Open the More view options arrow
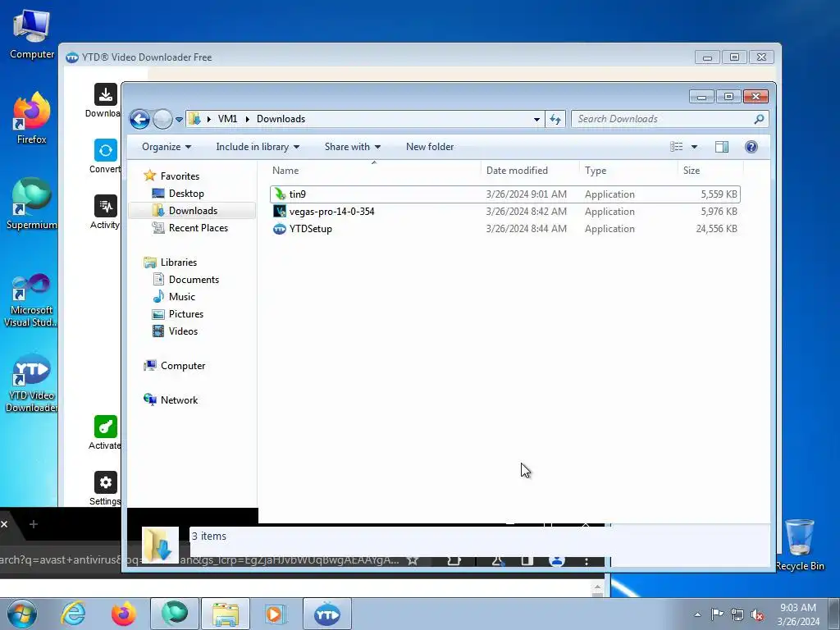The width and height of the screenshot is (840, 630). tap(694, 147)
